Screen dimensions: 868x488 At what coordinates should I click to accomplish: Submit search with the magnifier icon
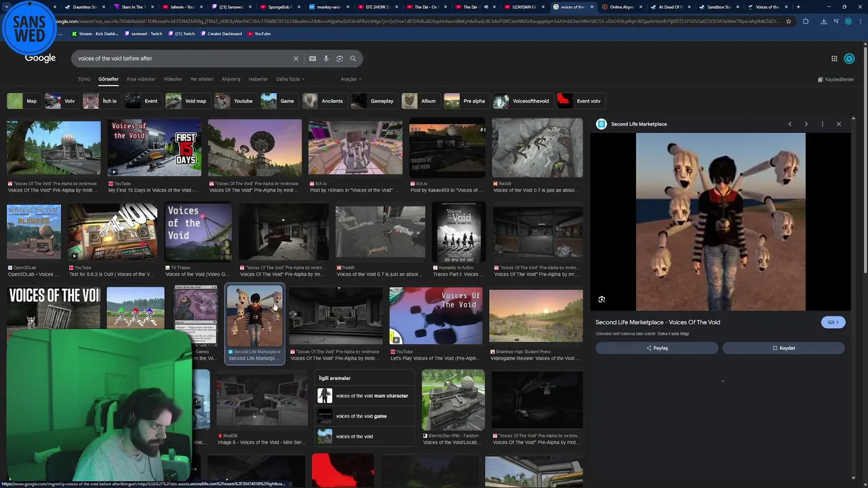pos(353,58)
